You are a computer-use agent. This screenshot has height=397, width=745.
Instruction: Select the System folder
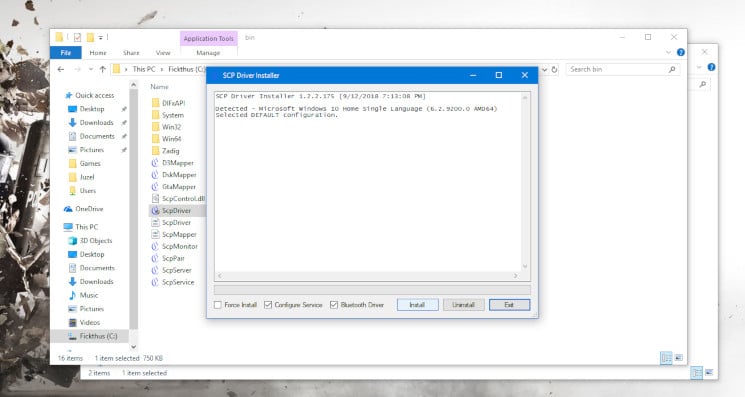(172, 115)
